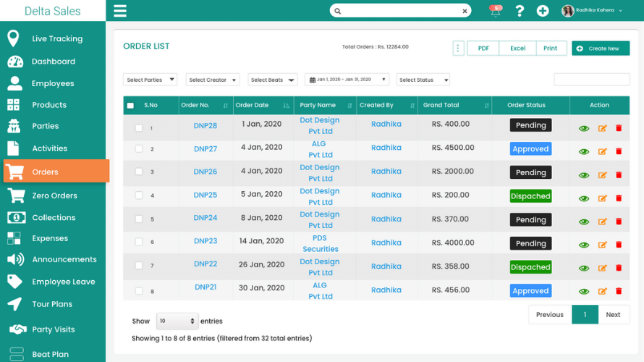Open the three-dot options menu beside PDF
This screenshot has height=362, width=644.
tap(458, 49)
